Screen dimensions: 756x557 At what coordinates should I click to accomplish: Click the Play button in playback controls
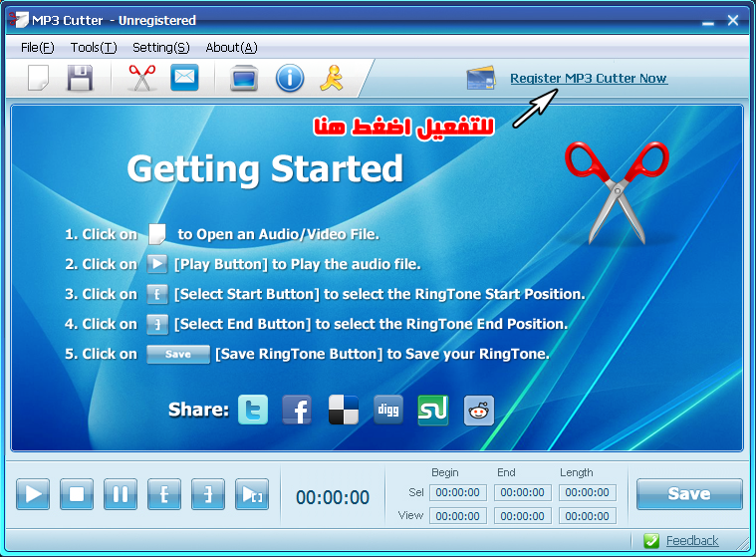33,494
